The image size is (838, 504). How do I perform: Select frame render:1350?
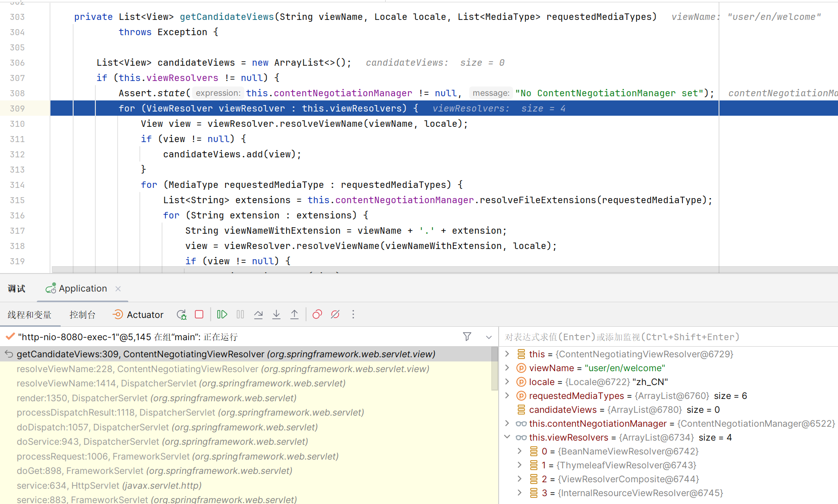pyautogui.click(x=246, y=398)
